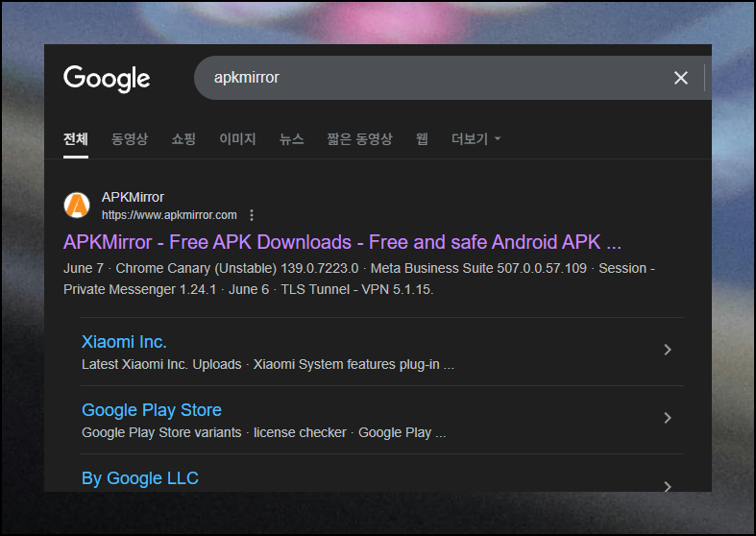This screenshot has width=756, height=536.
Task: Expand chevron on Google Play Store row
Action: pyautogui.click(x=668, y=418)
